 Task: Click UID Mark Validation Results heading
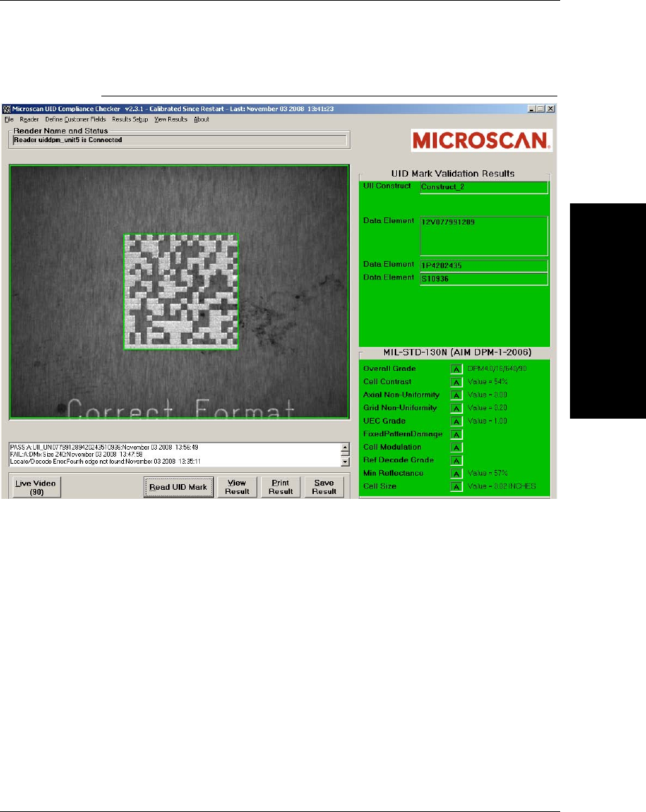pyautogui.click(x=452, y=174)
